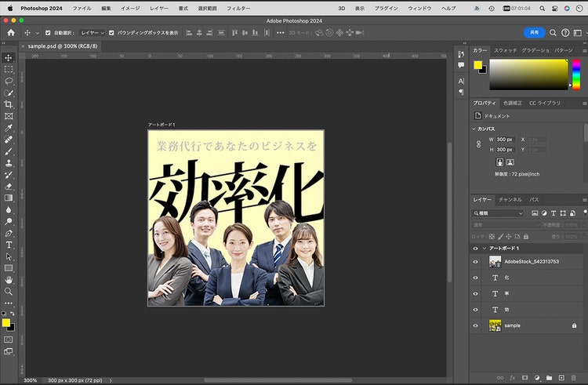
Task: Click the canvas width W field
Action: [505, 139]
